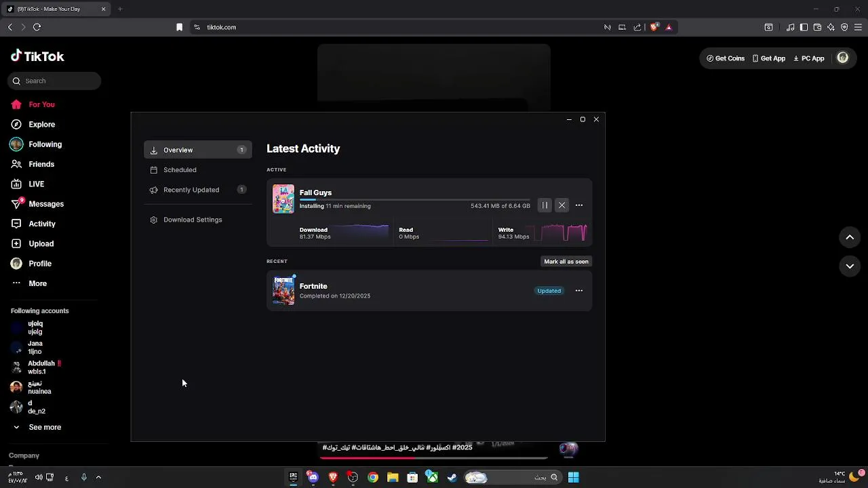
Task: Open Brave Wallet icon
Action: (817, 27)
